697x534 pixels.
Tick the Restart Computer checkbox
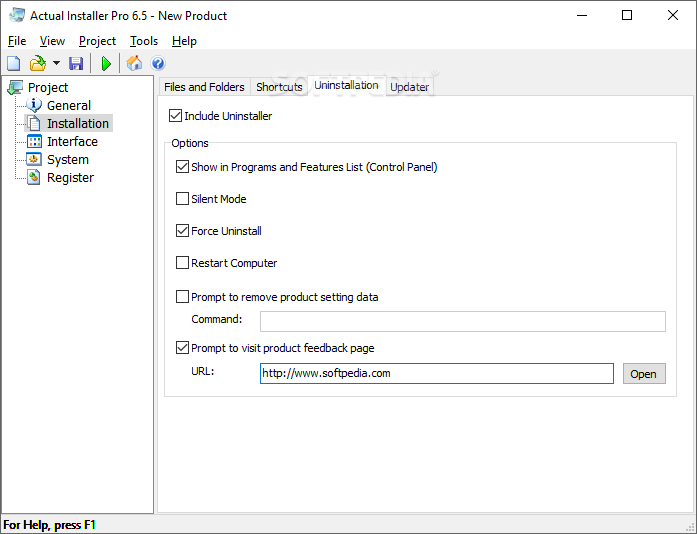182,263
